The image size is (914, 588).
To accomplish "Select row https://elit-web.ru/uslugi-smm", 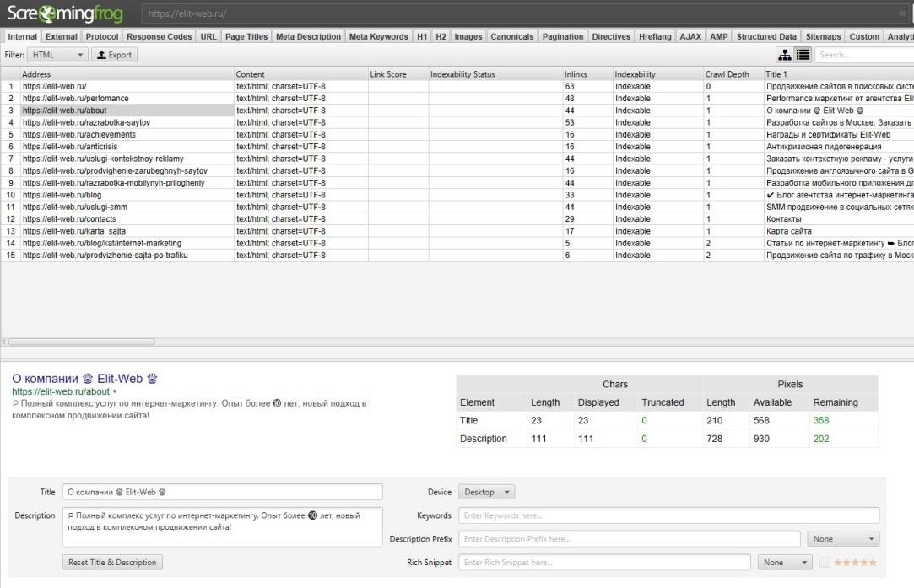I will pyautogui.click(x=457, y=207).
